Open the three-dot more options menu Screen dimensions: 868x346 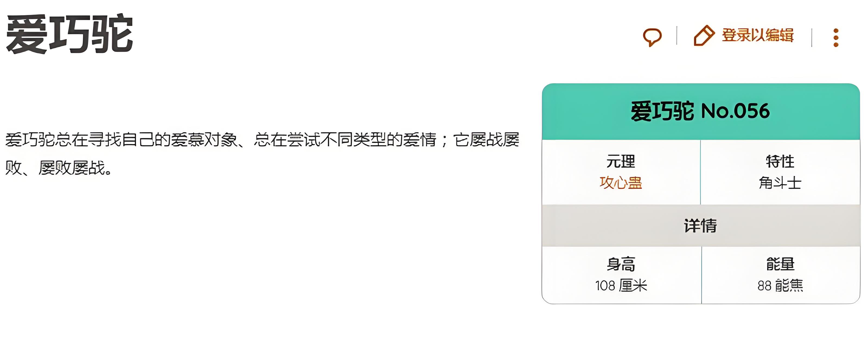pyautogui.click(x=836, y=37)
